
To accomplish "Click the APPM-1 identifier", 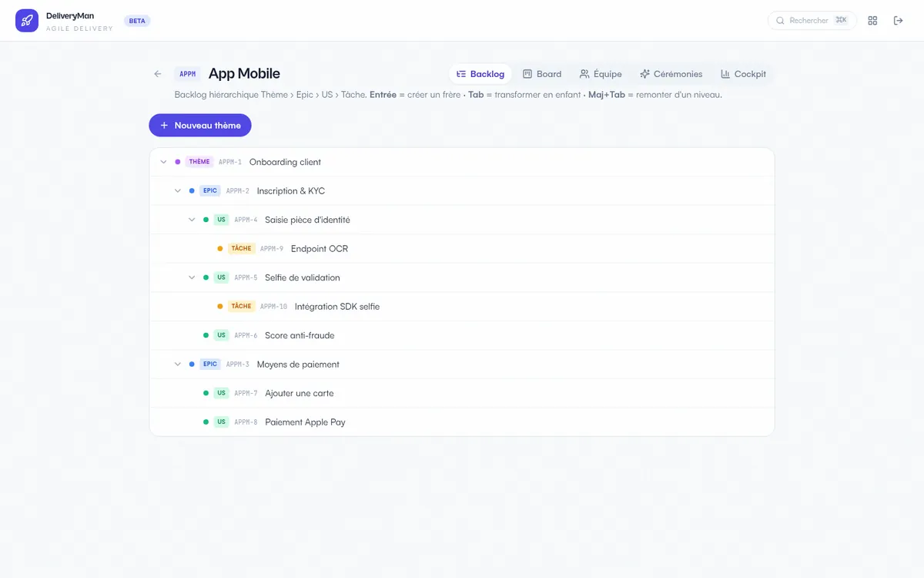I will tap(230, 162).
